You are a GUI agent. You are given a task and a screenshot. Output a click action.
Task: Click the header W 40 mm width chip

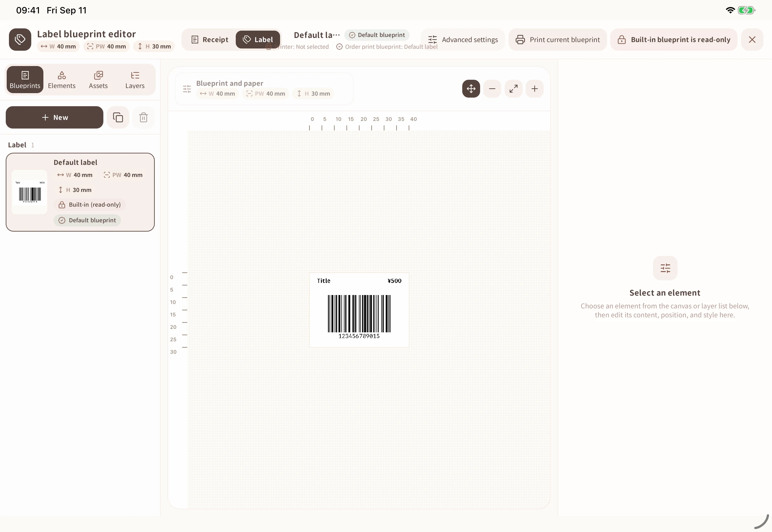click(x=58, y=46)
